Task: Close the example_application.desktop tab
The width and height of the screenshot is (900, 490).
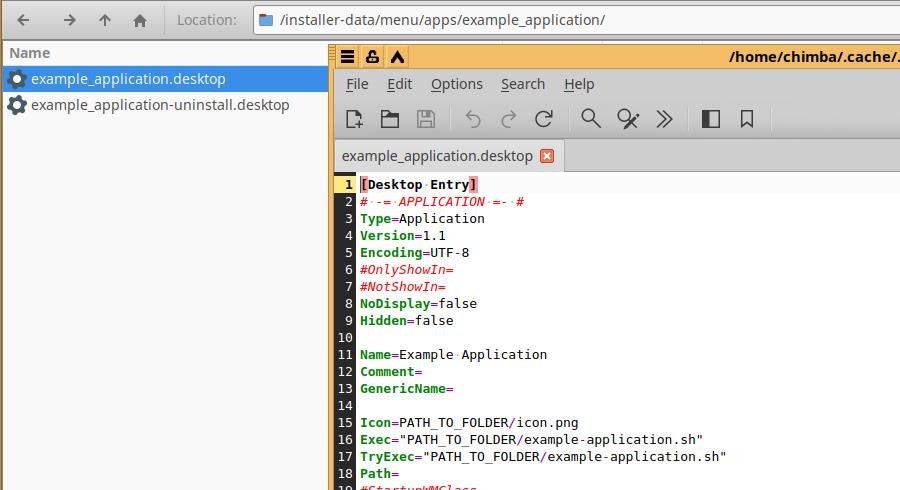Action: click(546, 156)
